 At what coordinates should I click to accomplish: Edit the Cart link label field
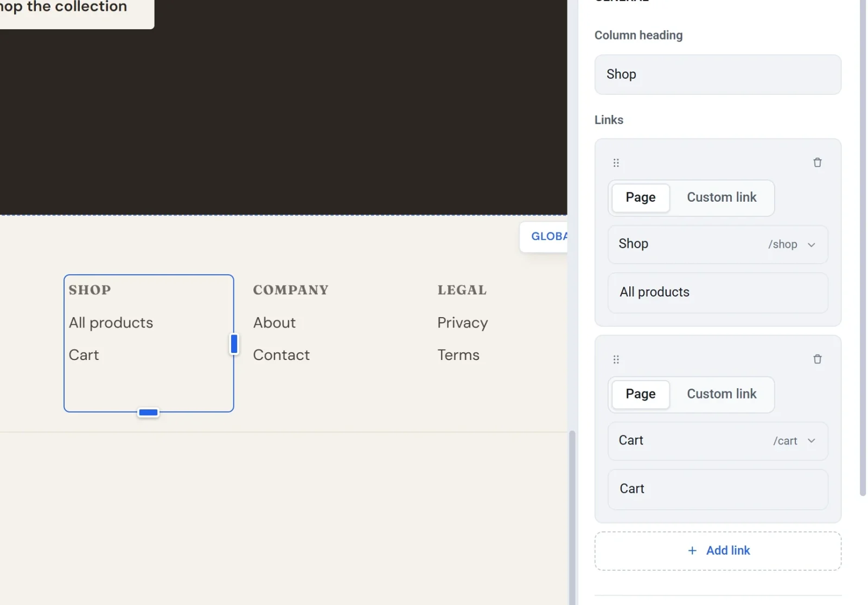click(x=718, y=489)
